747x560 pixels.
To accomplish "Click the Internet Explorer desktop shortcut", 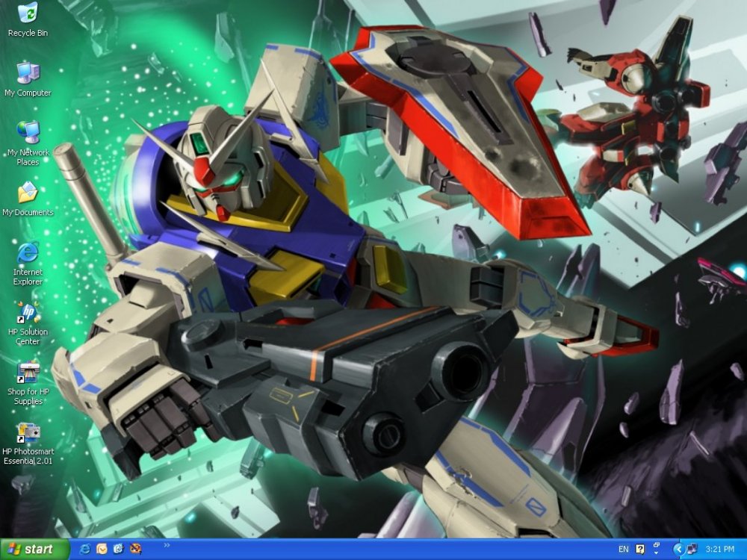I will [28, 264].
